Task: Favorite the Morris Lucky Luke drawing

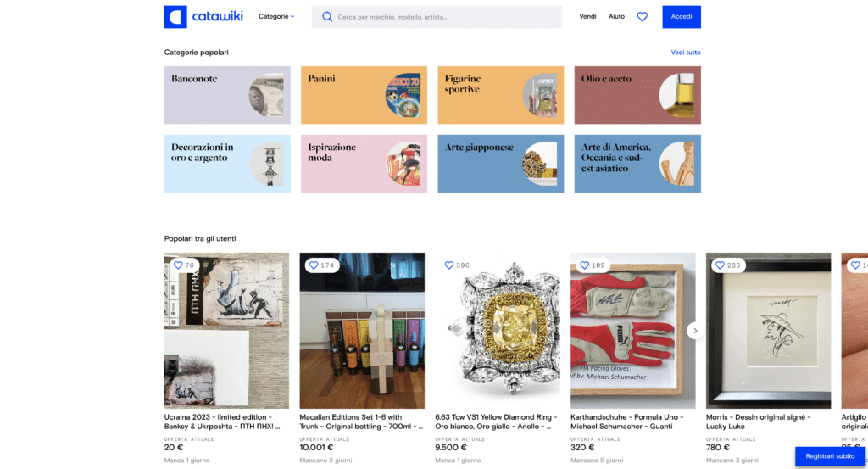Action: coord(720,265)
